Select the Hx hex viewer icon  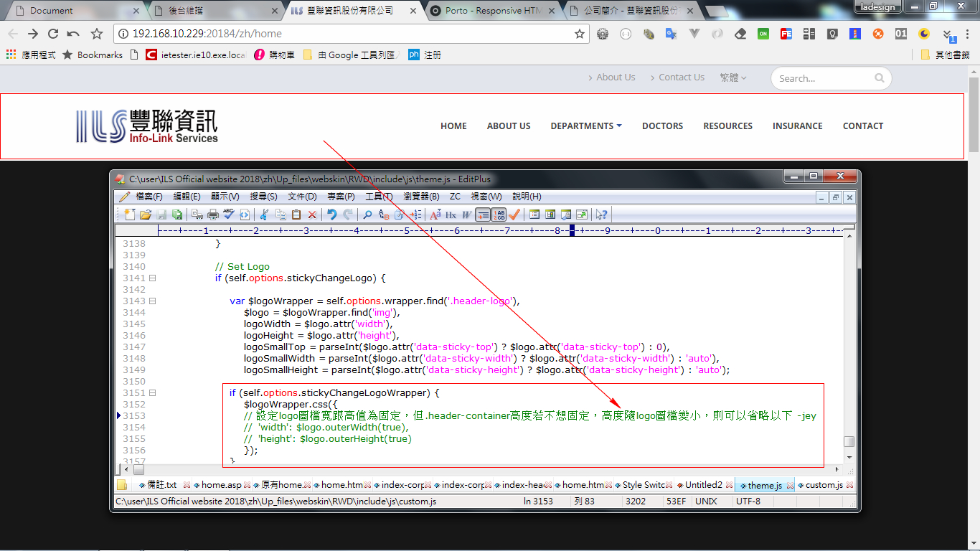click(x=449, y=214)
